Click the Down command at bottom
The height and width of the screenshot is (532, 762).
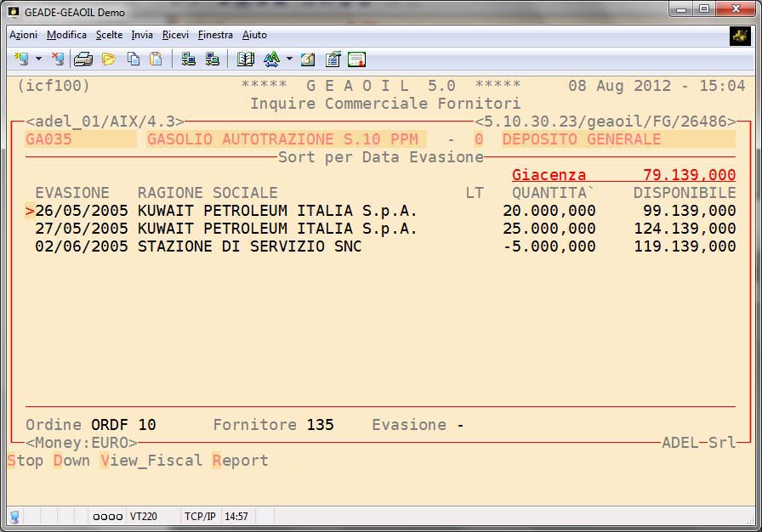tap(71, 461)
